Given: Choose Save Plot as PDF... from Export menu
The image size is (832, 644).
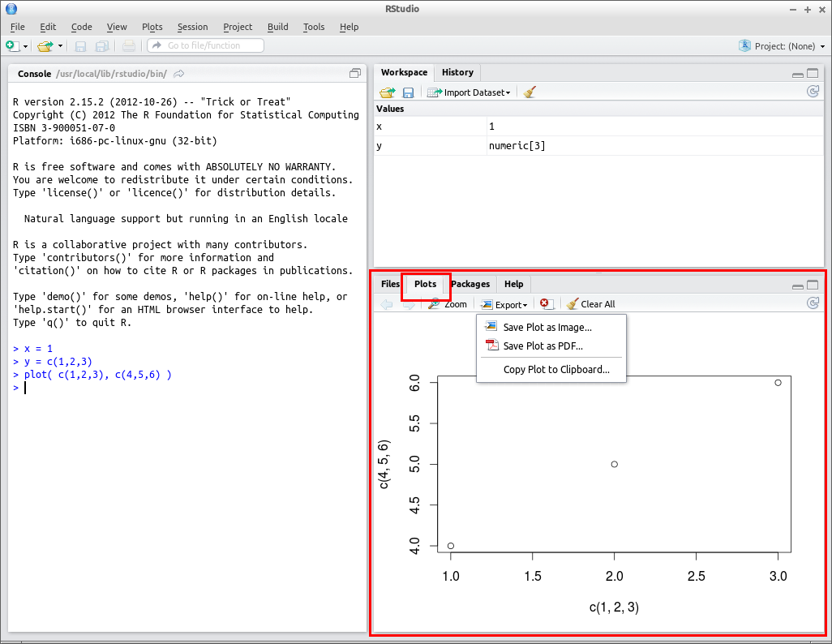Looking at the screenshot, I should coord(551,346).
